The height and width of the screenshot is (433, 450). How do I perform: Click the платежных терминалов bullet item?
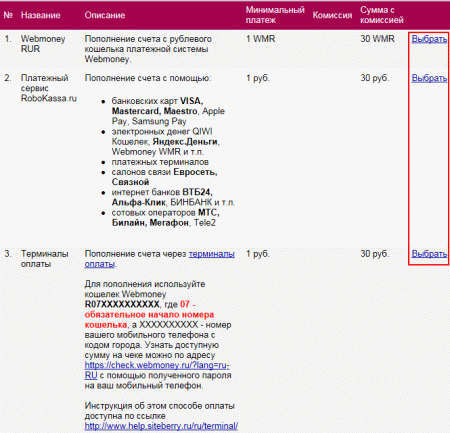click(160, 162)
